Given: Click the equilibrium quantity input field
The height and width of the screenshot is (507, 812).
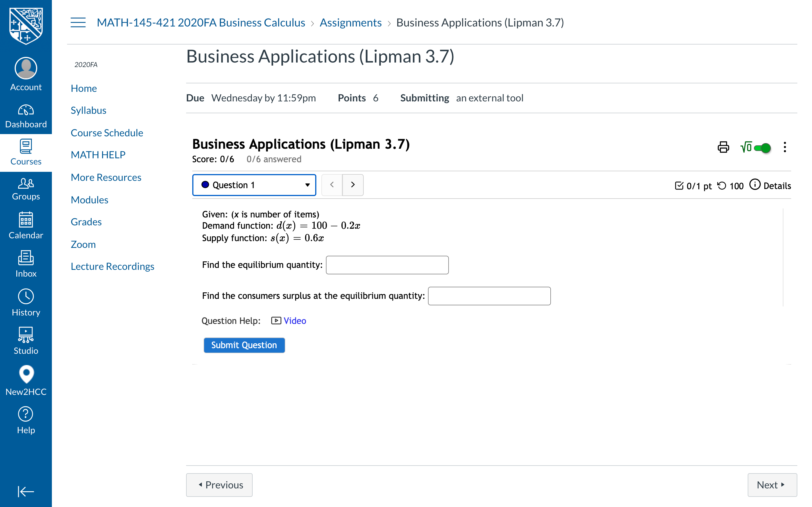Looking at the screenshot, I should [387, 265].
